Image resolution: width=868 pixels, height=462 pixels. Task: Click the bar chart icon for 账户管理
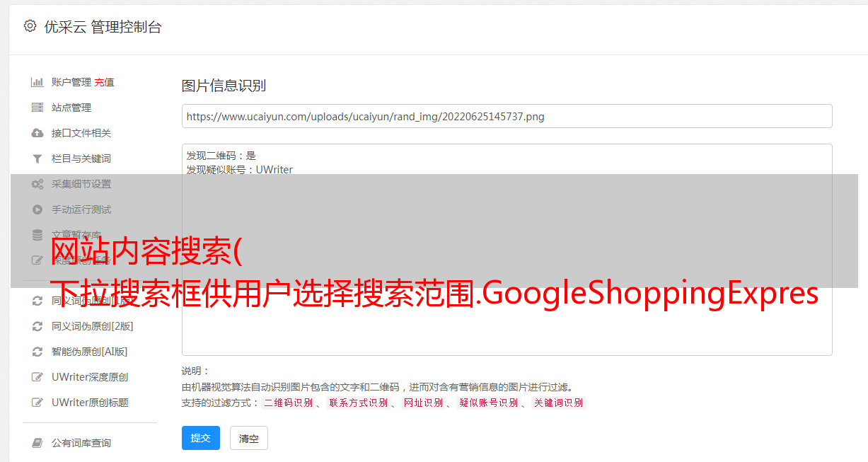coord(37,82)
